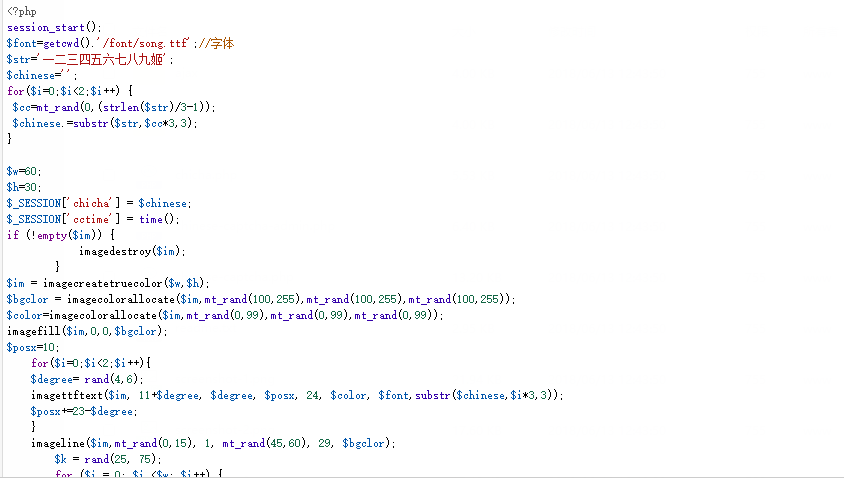Click the '$posx=10;' line
The height and width of the screenshot is (478, 844).
click(x=33, y=347)
